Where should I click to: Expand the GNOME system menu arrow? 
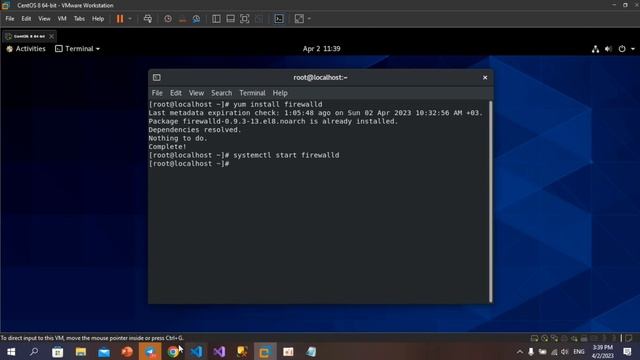pyautogui.click(x=633, y=49)
